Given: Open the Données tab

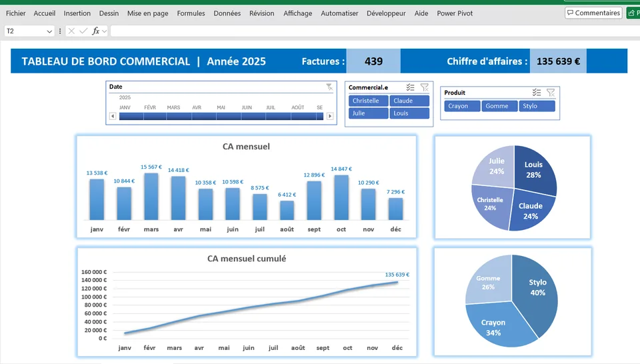Looking at the screenshot, I should (x=227, y=13).
